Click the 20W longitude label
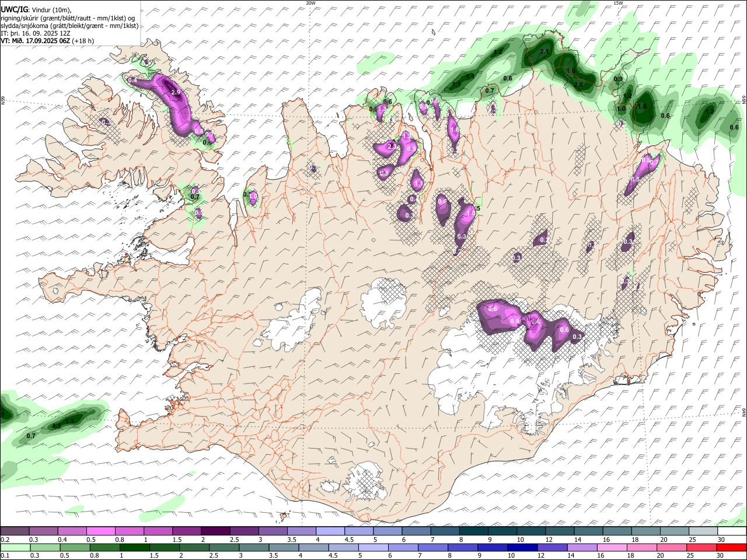This screenshot has height=560, width=747. pos(311,3)
